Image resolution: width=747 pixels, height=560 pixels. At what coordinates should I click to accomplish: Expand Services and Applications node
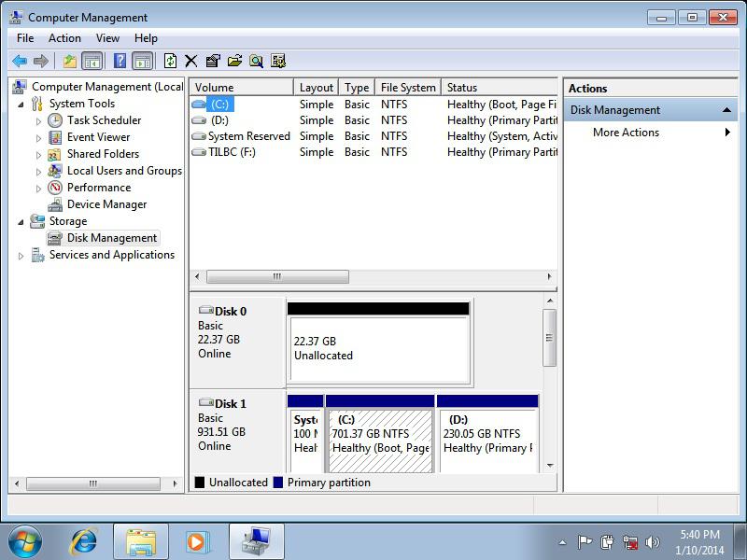tap(21, 256)
